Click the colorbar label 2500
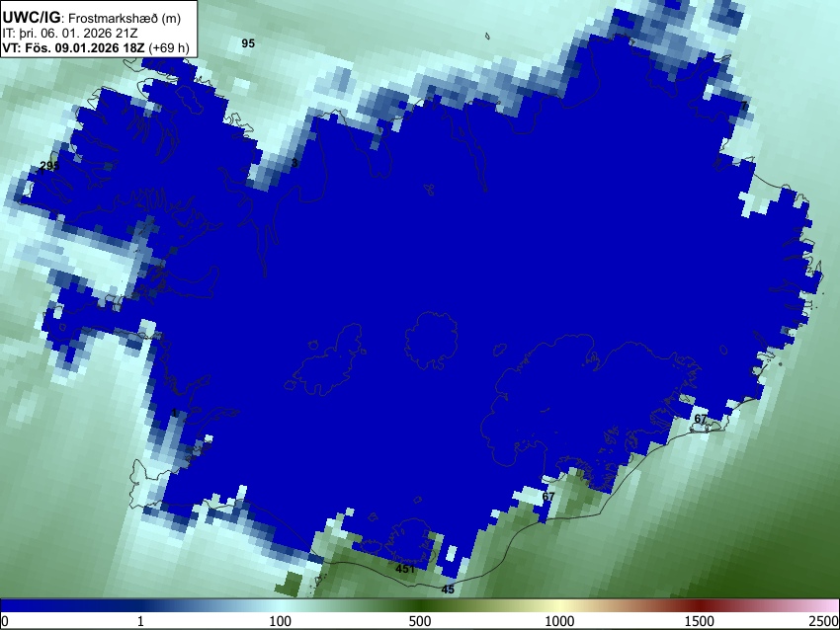 pyautogui.click(x=824, y=621)
